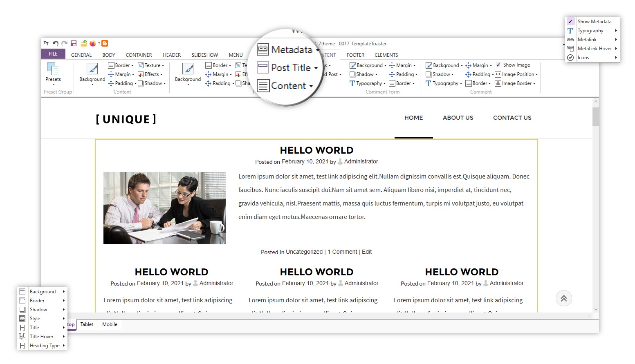635x364 pixels.
Task: Click the Typography T icon in Comment Form group
Action: tap(352, 83)
